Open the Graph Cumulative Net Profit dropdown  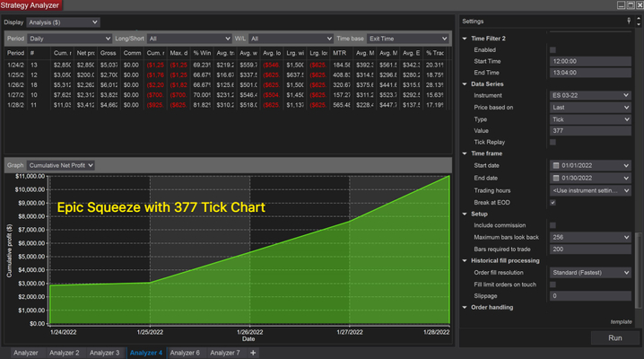61,165
